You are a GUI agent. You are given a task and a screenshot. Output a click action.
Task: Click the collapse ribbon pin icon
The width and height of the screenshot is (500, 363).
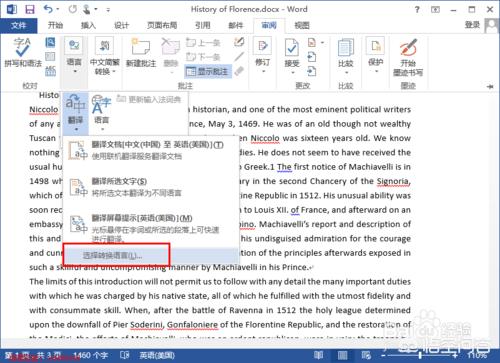tap(490, 86)
